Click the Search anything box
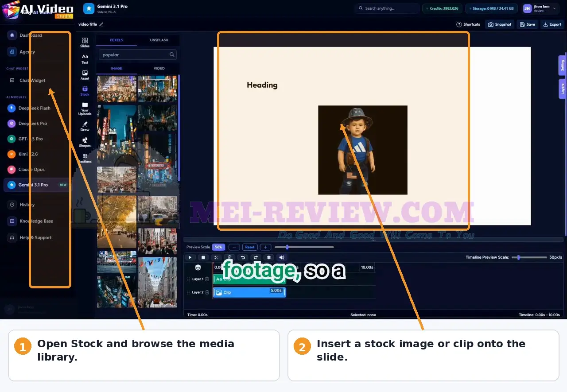 387,8
